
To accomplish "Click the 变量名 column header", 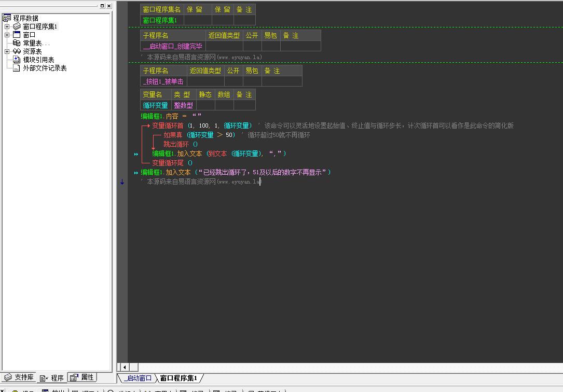I will pyautogui.click(x=156, y=94).
